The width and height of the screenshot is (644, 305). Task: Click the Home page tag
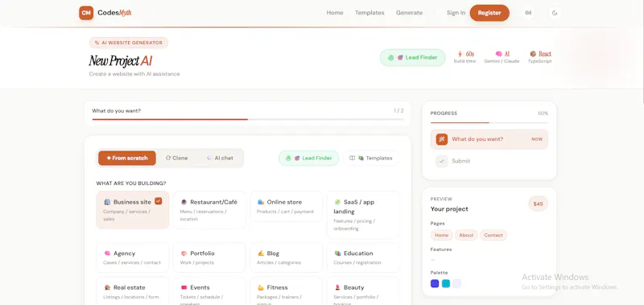pyautogui.click(x=441, y=235)
